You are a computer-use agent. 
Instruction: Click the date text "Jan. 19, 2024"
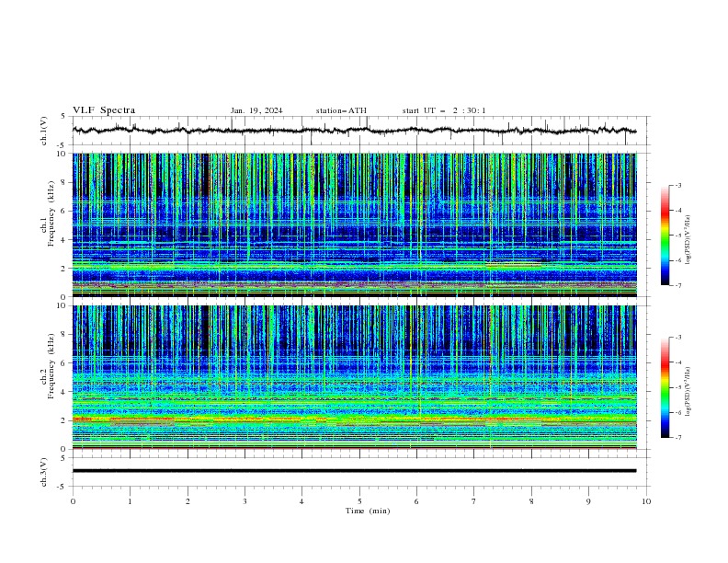click(256, 110)
